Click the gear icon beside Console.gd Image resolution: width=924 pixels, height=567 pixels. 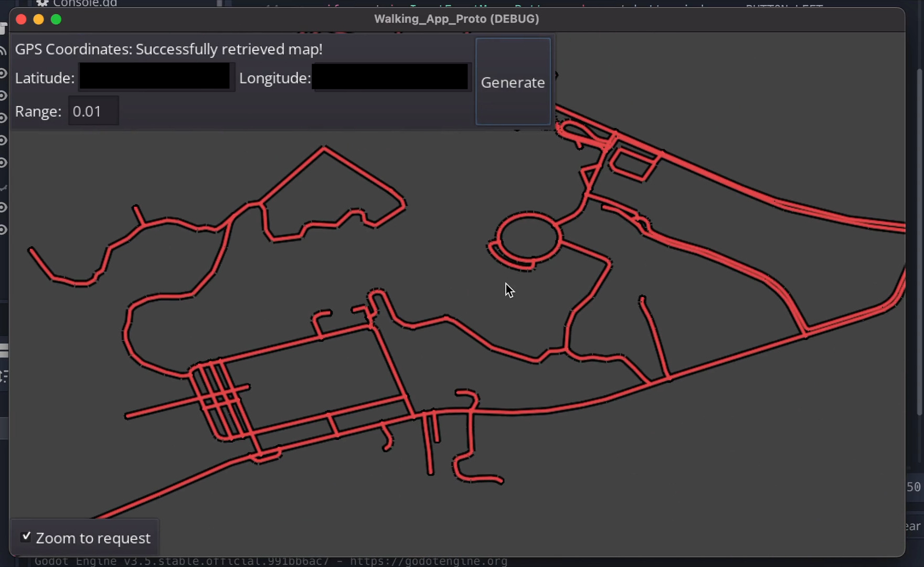[43, 3]
